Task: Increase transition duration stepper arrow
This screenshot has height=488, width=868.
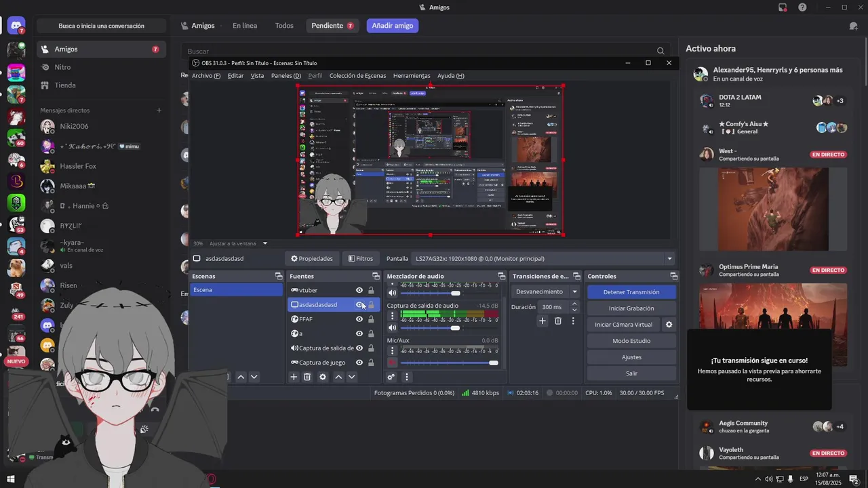Action: (574, 304)
